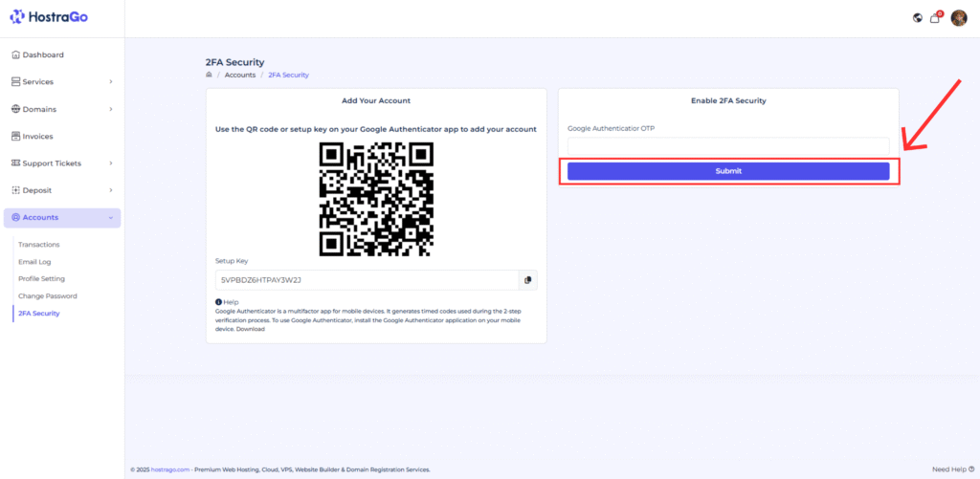The height and width of the screenshot is (479, 980).
Task: Open hostrago.com footer link
Action: 169,469
